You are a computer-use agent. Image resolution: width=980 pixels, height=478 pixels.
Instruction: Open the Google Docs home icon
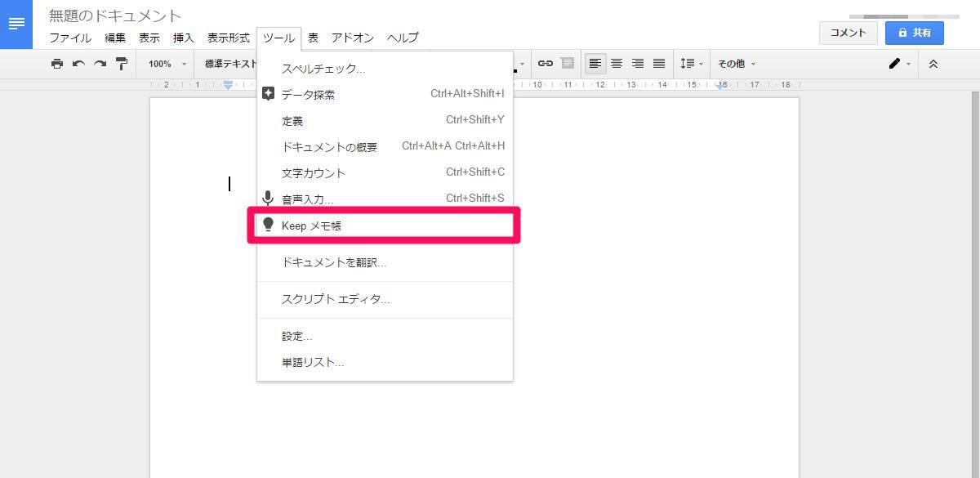(x=16, y=25)
